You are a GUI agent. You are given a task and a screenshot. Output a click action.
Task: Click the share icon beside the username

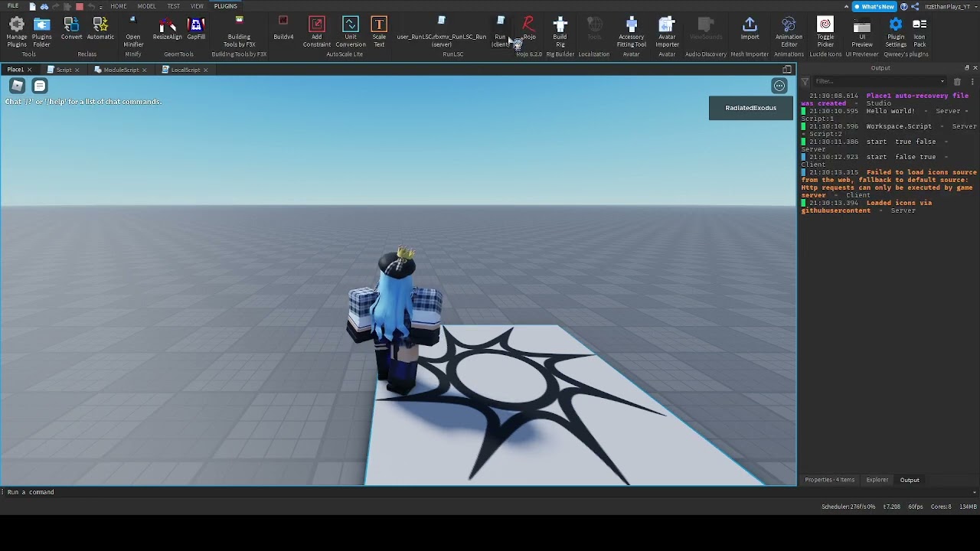click(x=915, y=6)
